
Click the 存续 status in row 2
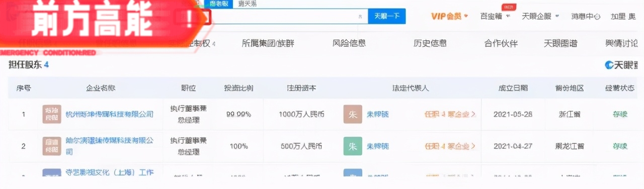[620, 146]
